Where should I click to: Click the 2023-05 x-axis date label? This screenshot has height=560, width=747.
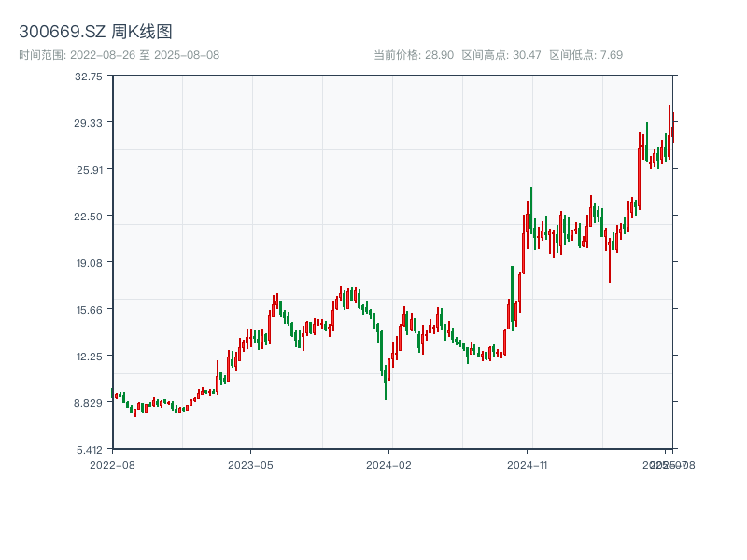250,464
